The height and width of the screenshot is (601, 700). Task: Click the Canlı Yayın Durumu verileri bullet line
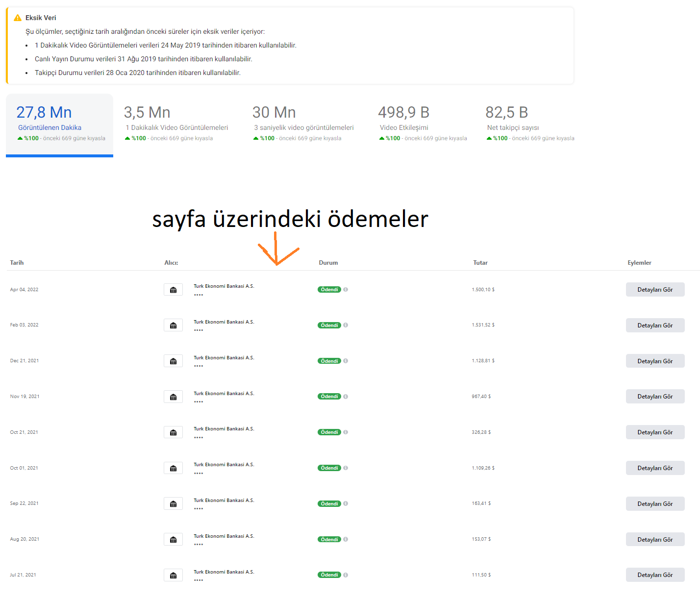point(144,59)
